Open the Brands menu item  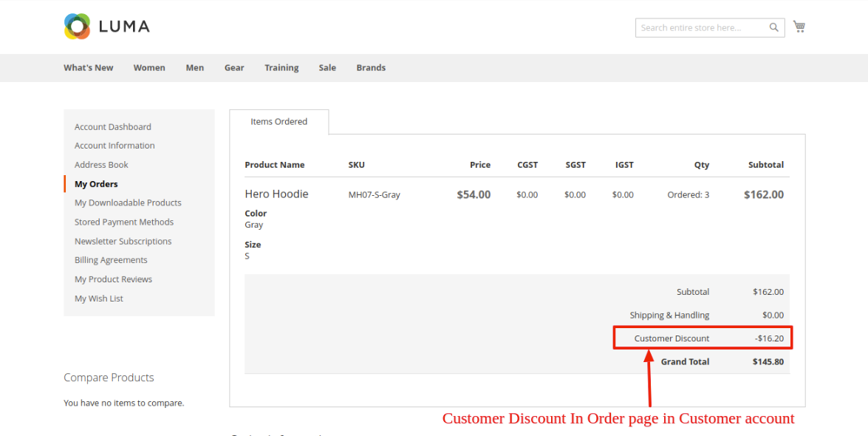pos(371,68)
